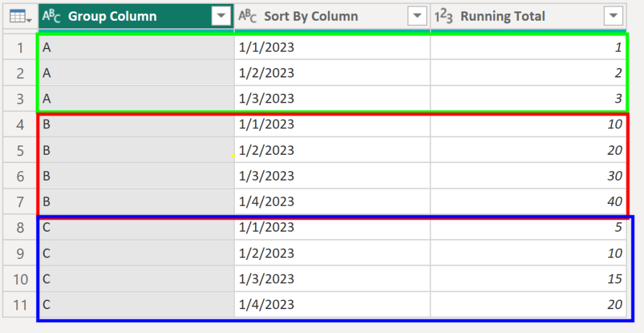Click the ABC data type icon of Sort By Column
Screen dimensions: 644x333
[249, 16]
